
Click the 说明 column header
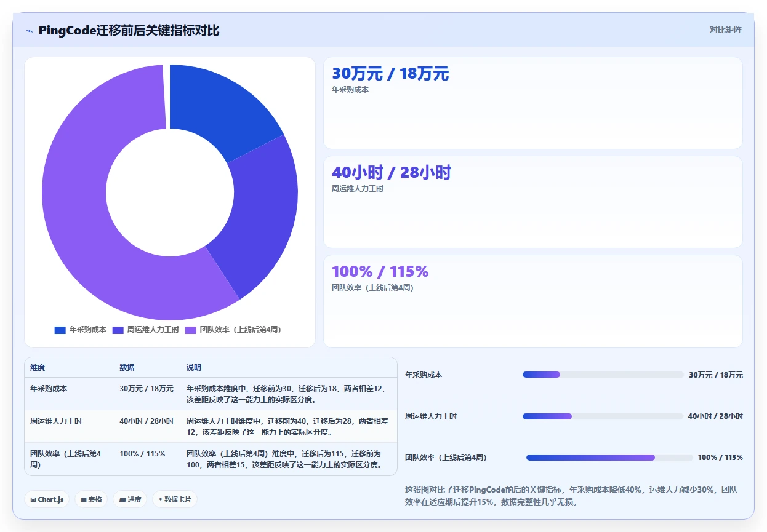[194, 368]
